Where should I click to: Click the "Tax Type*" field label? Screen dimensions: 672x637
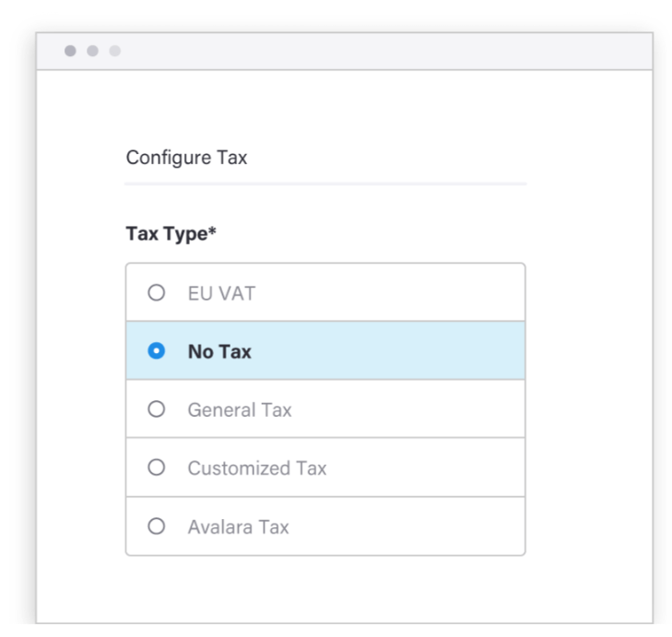pos(171,234)
